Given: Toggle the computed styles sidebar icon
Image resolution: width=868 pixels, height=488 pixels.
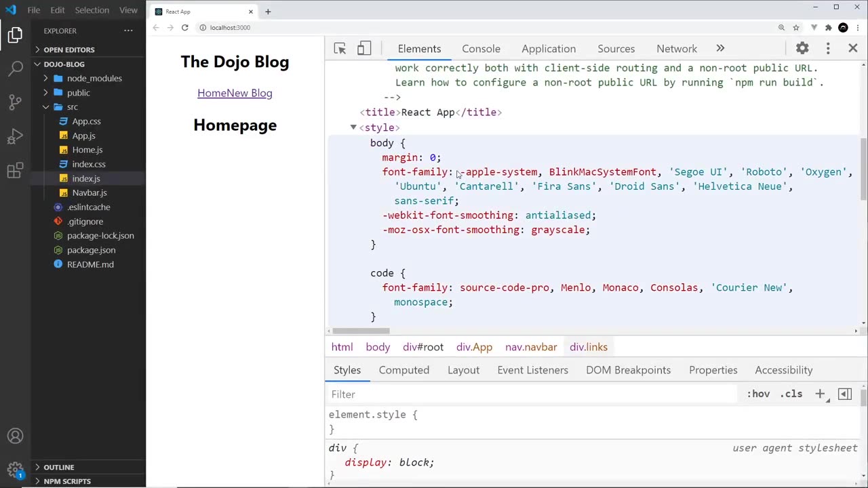Looking at the screenshot, I should point(845,394).
